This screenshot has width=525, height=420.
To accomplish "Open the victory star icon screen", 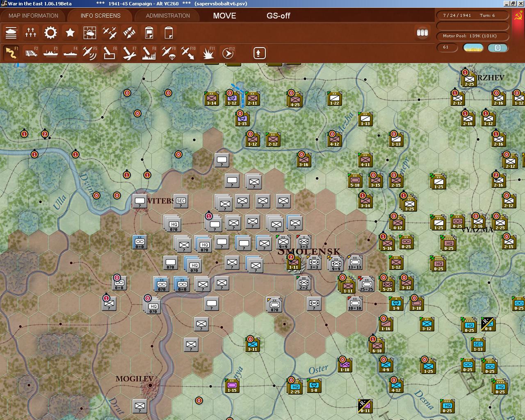I will pyautogui.click(x=70, y=32).
